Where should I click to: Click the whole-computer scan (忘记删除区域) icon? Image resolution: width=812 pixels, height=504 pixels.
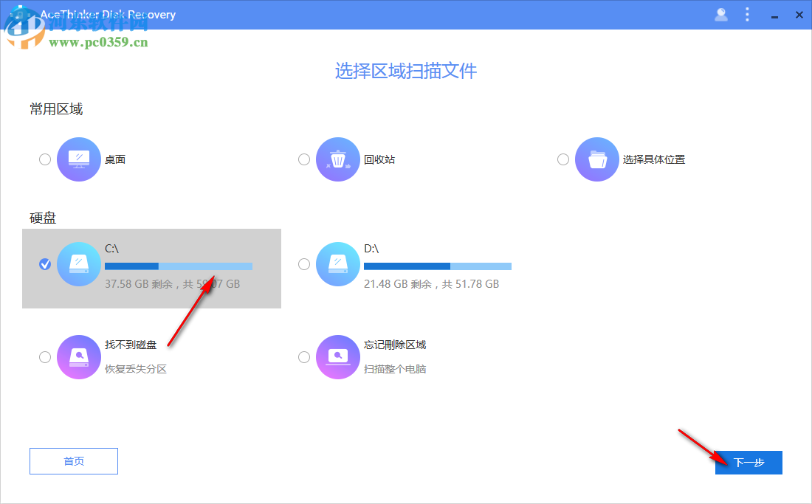[x=338, y=357]
